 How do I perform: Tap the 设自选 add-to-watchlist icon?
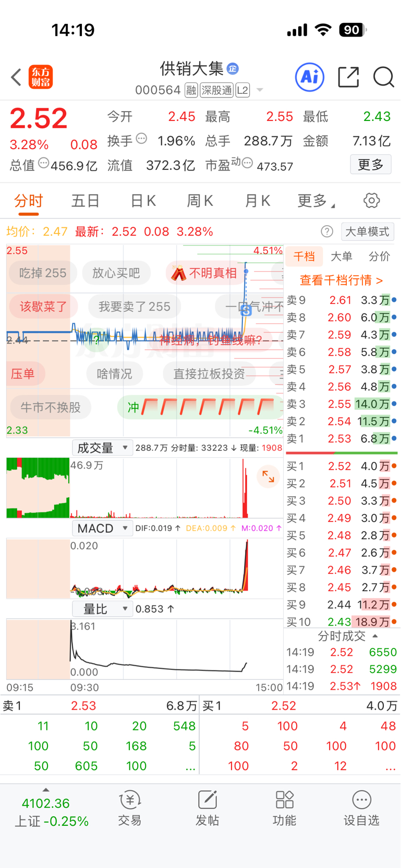click(361, 808)
